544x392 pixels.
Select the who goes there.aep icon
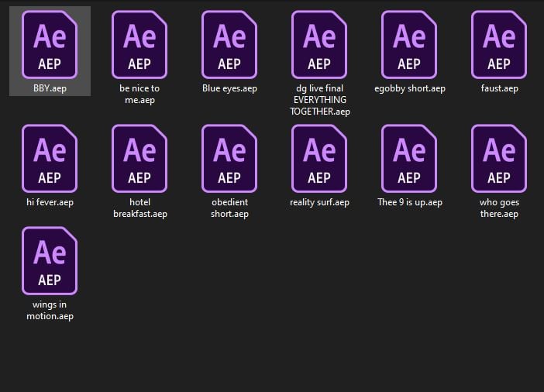[x=499, y=159]
